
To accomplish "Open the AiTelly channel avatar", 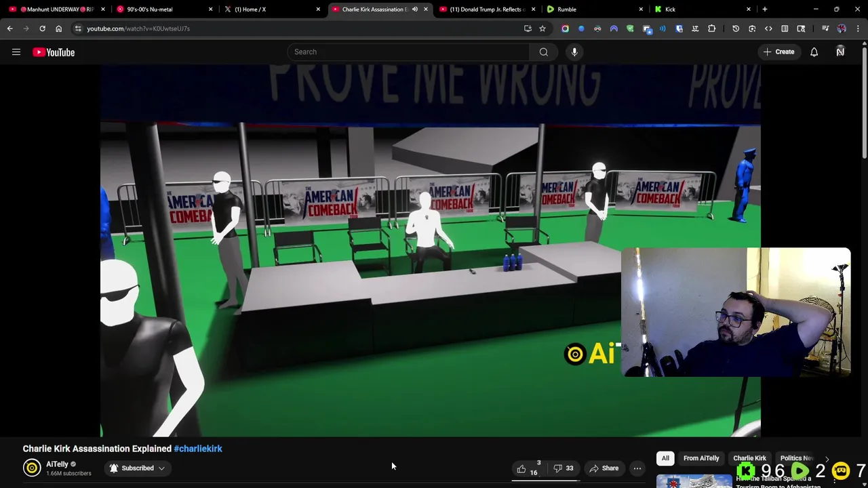I will click(32, 468).
